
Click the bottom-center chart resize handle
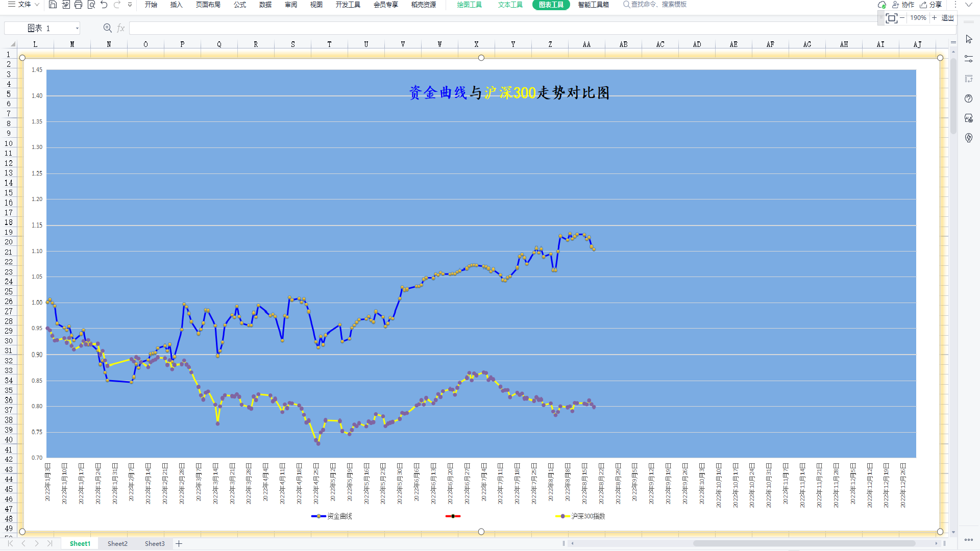tap(481, 532)
